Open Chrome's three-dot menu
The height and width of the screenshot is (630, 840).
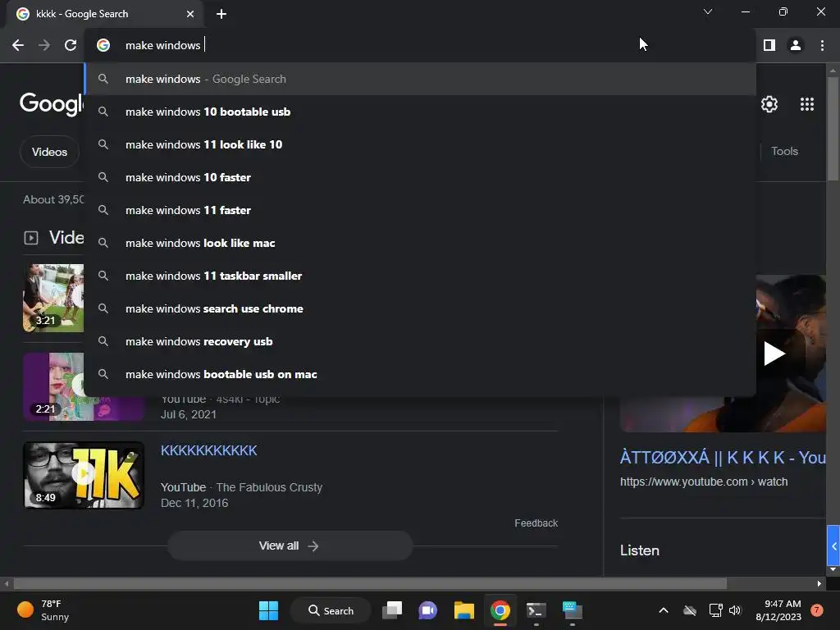(822, 46)
